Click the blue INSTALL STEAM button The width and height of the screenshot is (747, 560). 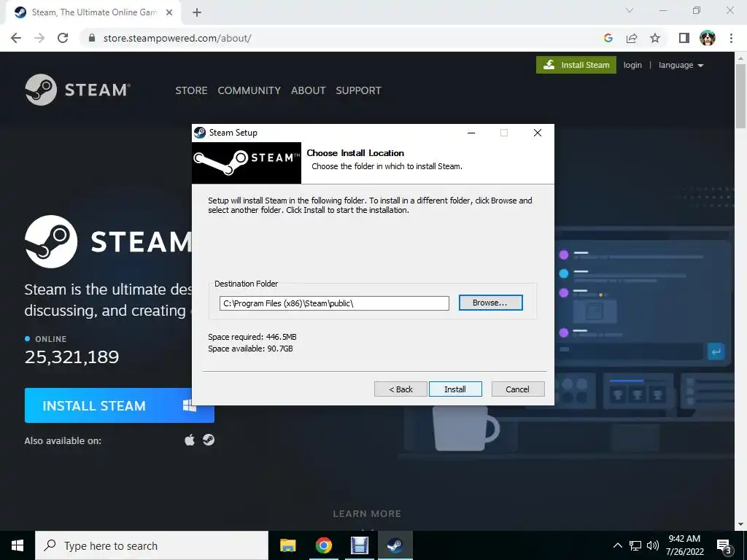(119, 405)
